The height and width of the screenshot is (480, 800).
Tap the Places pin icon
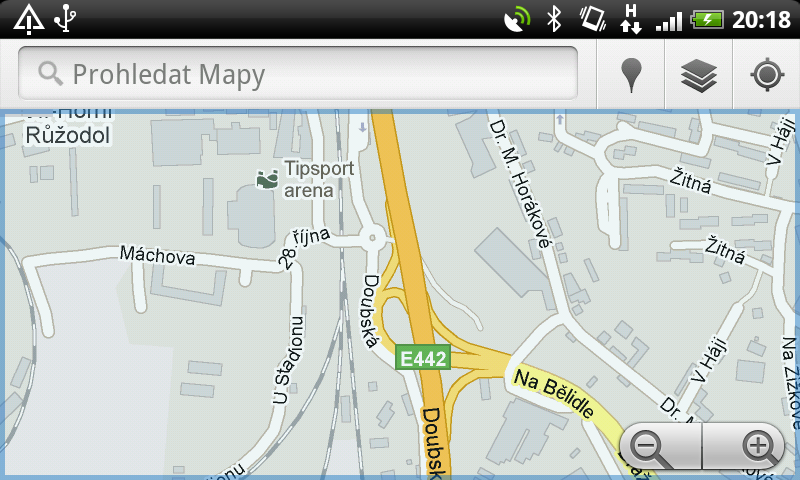[x=631, y=75]
